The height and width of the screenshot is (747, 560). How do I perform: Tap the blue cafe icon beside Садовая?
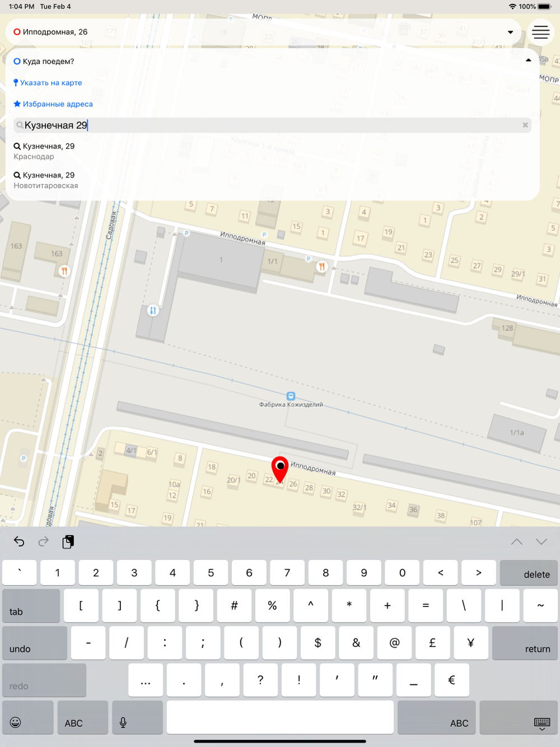pyautogui.click(x=153, y=310)
